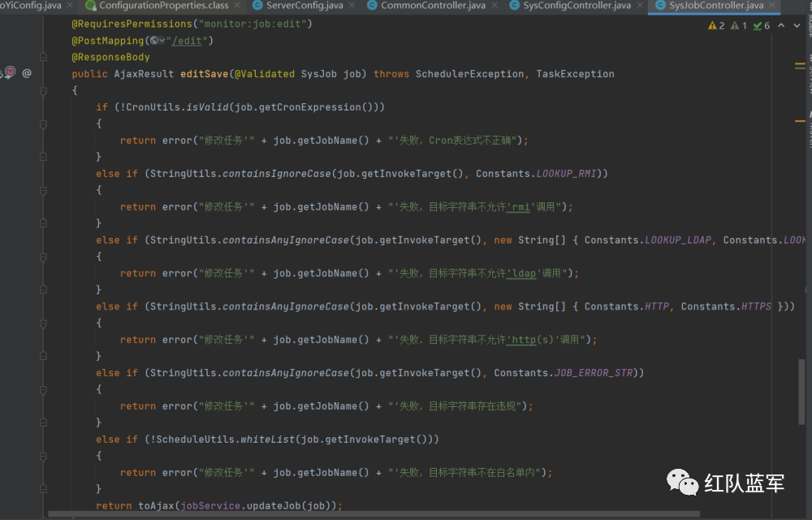This screenshot has height=520, width=812.
Task: Close the SysJobController.java tab
Action: (x=772, y=6)
